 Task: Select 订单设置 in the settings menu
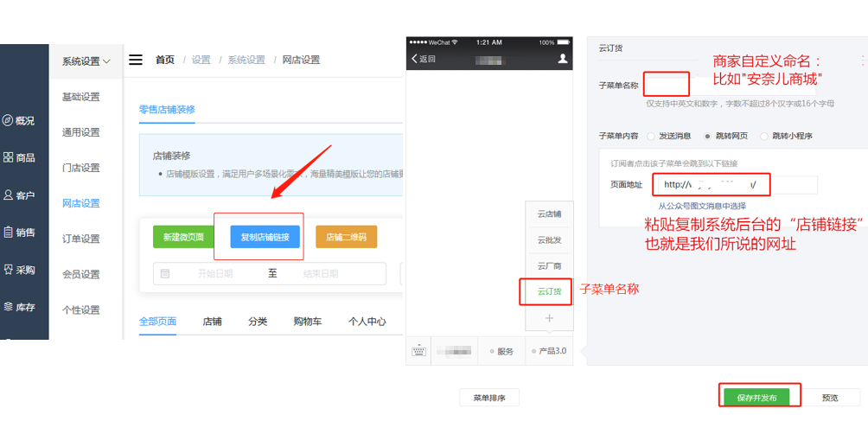click(80, 239)
